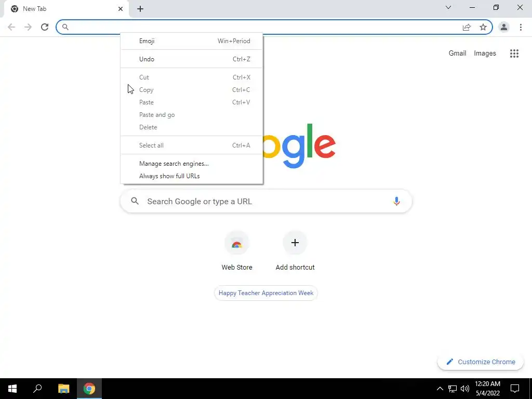Start voice search with microphone
532x399 pixels.
396,201
